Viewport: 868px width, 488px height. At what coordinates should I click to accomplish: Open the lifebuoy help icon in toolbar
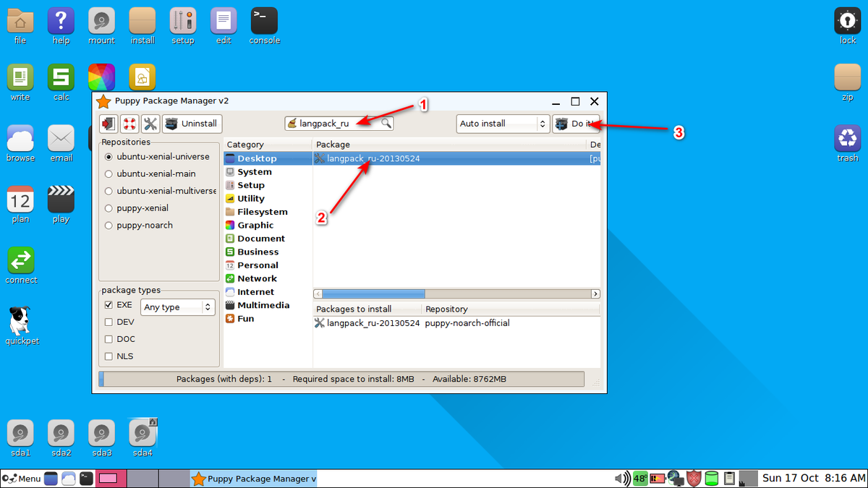130,124
